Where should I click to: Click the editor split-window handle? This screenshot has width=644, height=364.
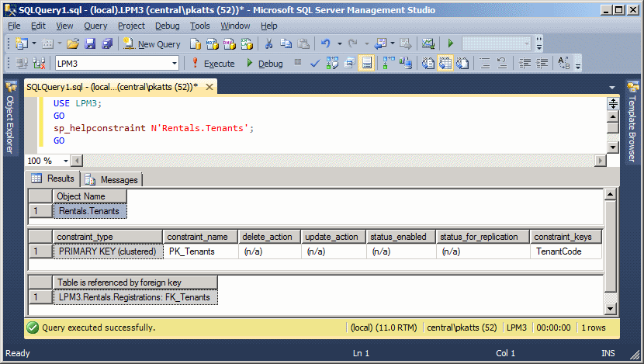point(613,103)
